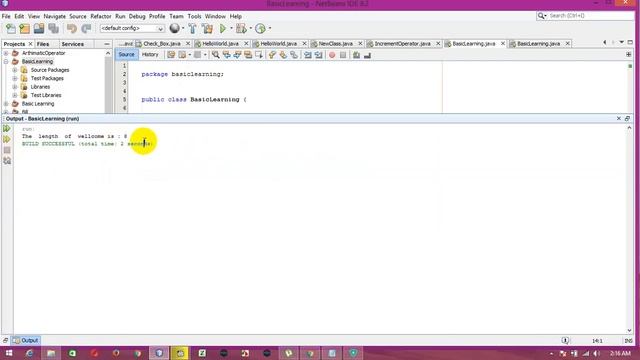Click the Previous Bookmark icon
Viewport: 640px width, 360px height.
272,55
